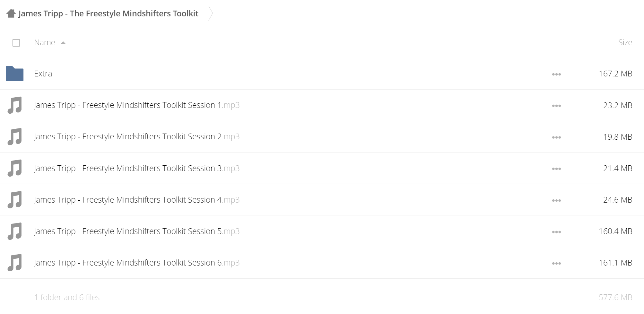Open the Extra folder icon
Viewport: 644px width, 314px height.
(x=15, y=74)
